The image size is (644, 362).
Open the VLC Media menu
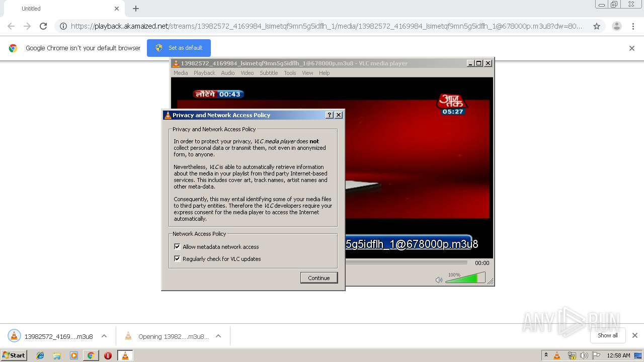click(x=181, y=73)
